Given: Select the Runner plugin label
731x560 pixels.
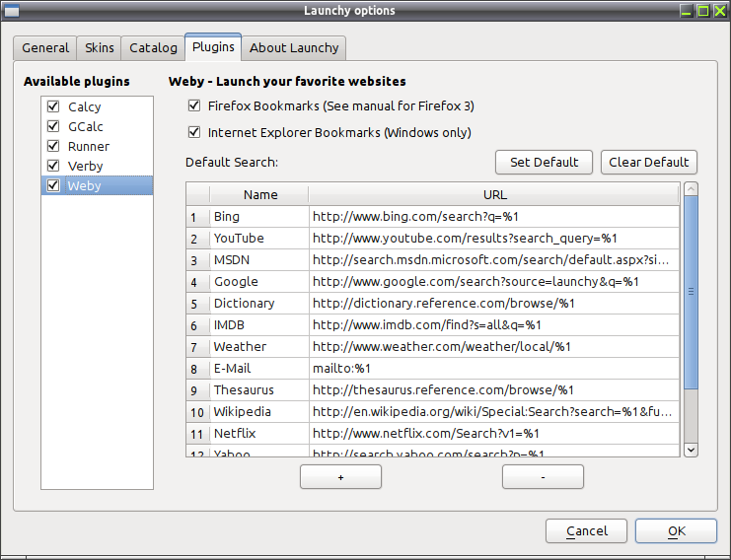Looking at the screenshot, I should coord(89,146).
